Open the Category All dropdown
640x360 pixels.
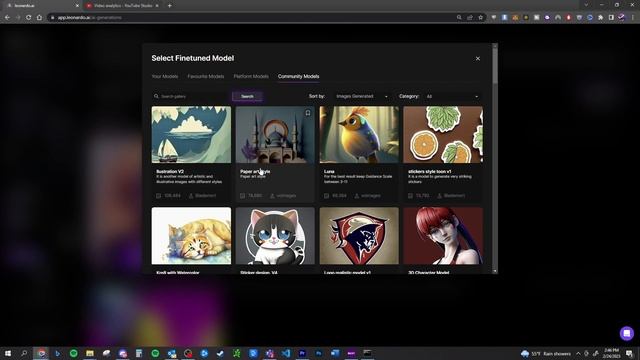452,96
